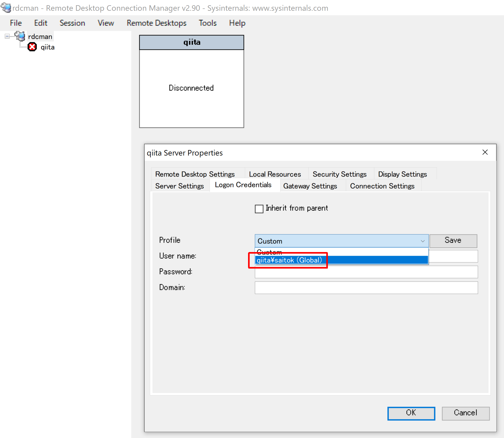
Task: Open the Tools menu
Action: coord(207,23)
